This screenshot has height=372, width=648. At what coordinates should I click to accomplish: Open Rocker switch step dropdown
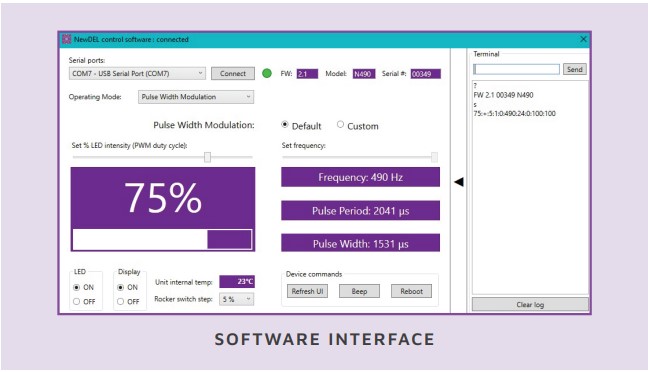(237, 299)
